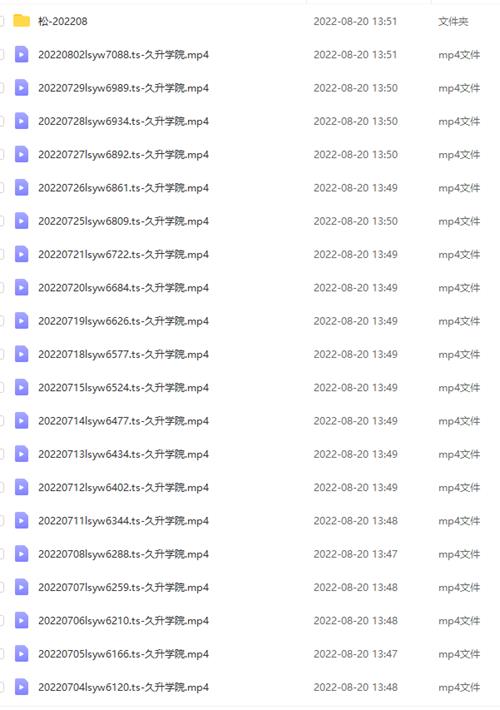The width and height of the screenshot is (500, 710).
Task: Click video icon for 20220802lsyw7088 file
Action: (x=21, y=54)
